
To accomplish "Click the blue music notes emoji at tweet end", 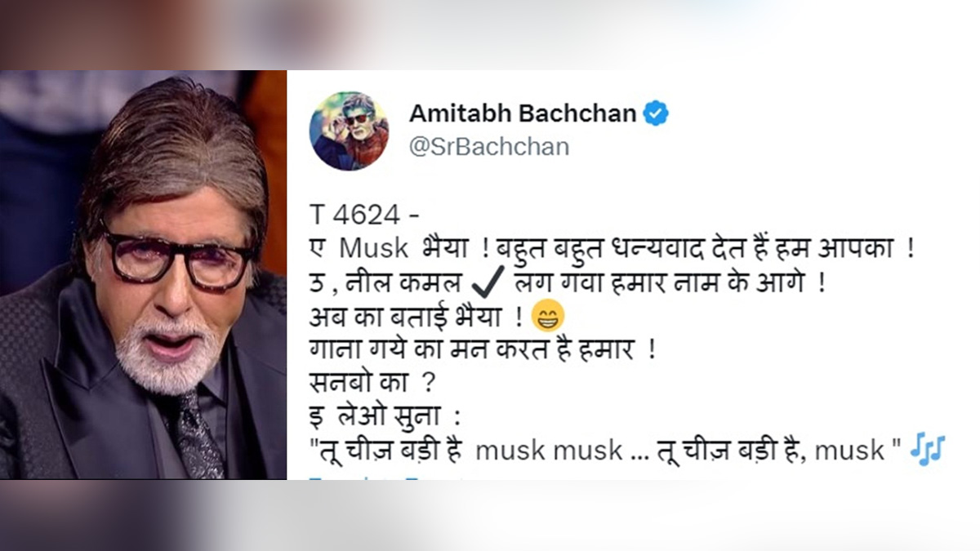I will coord(928,450).
